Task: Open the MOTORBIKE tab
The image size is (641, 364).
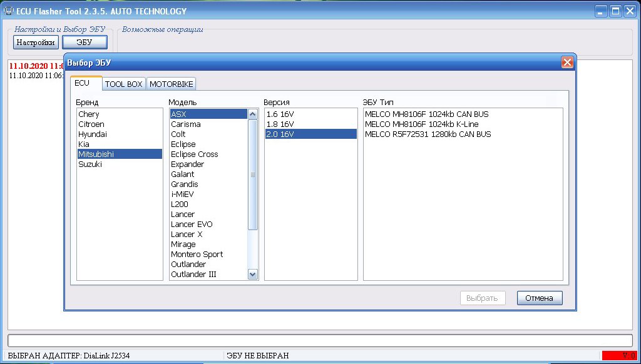Action: [172, 84]
